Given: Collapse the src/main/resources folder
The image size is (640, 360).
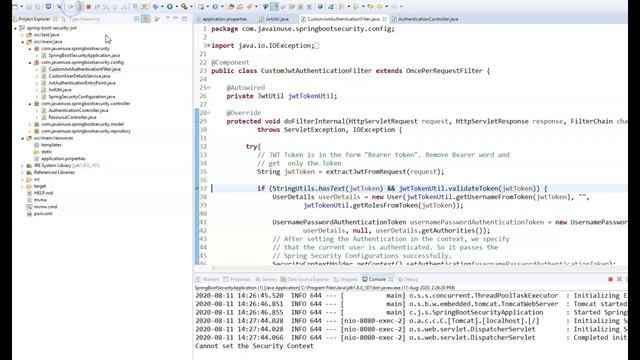Looking at the screenshot, I should (23, 138).
